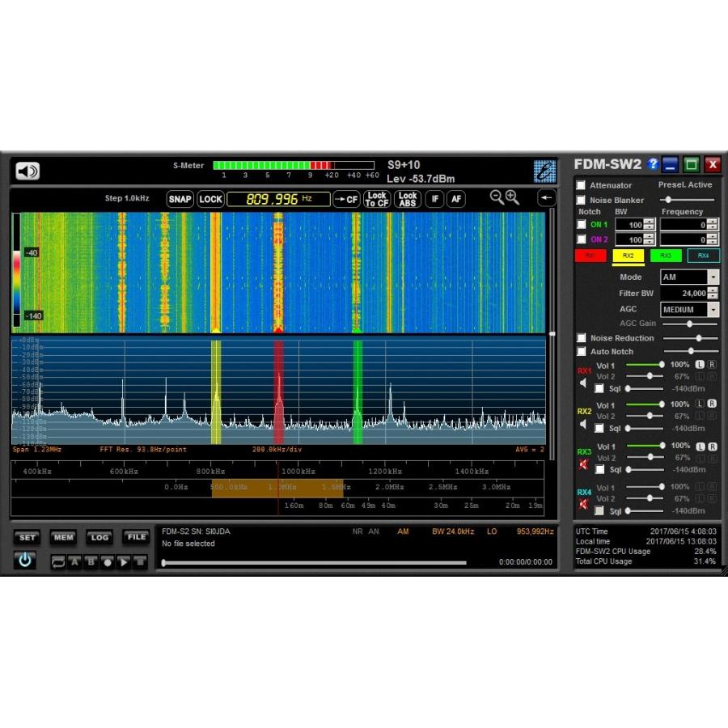Screen dimensions: 728x728
Task: Open the AGC dropdown set to MEDIUM
Action: tap(688, 309)
